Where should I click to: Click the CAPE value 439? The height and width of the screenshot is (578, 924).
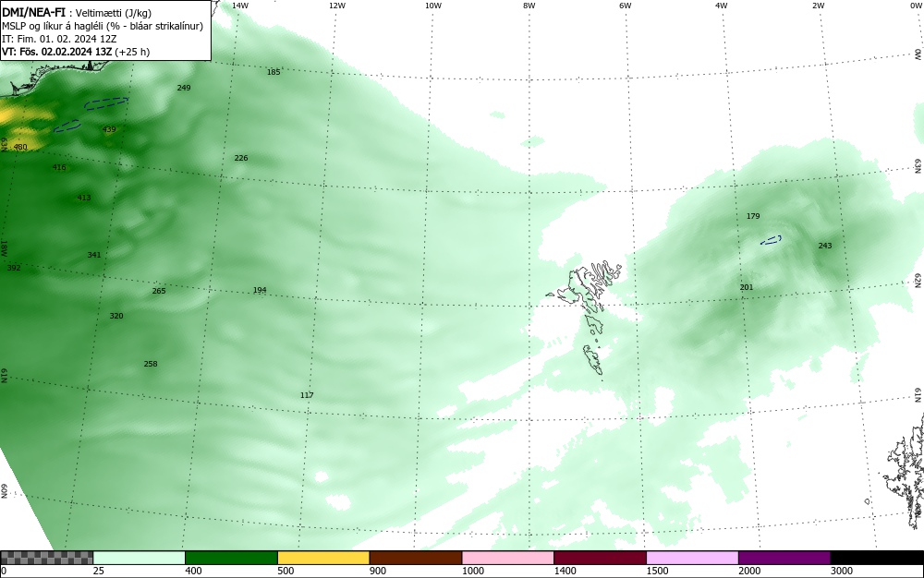109,129
